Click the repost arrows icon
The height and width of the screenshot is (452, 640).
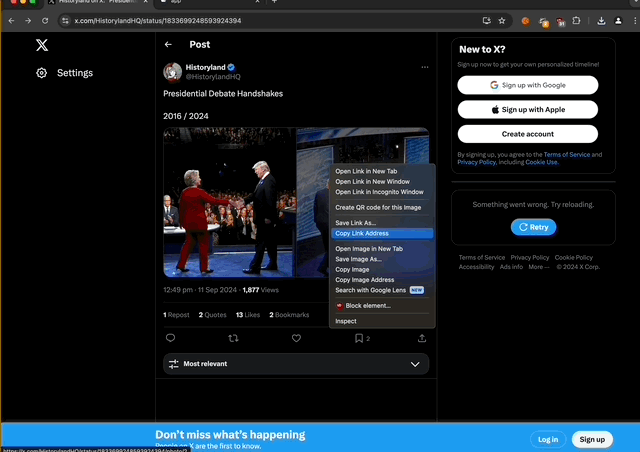(x=233, y=338)
